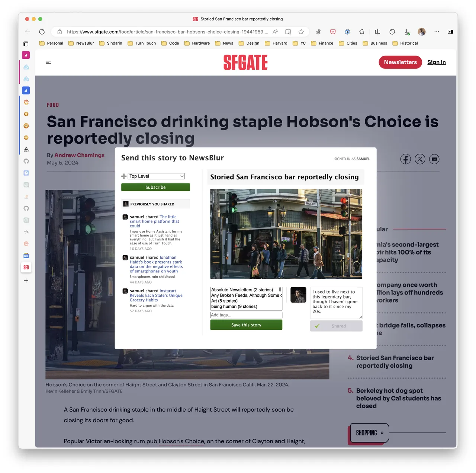Open the Extensions puzzle piece menu
The image size is (476, 473).
coord(362,32)
